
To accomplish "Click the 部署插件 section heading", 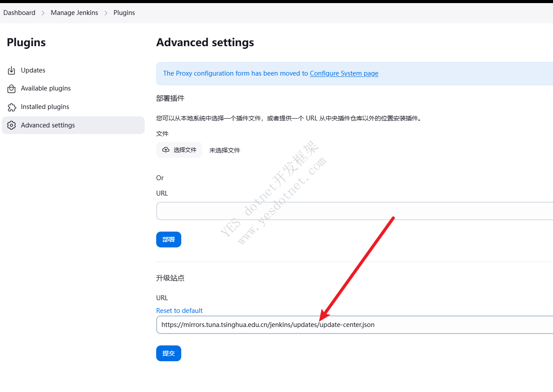I will tap(170, 98).
